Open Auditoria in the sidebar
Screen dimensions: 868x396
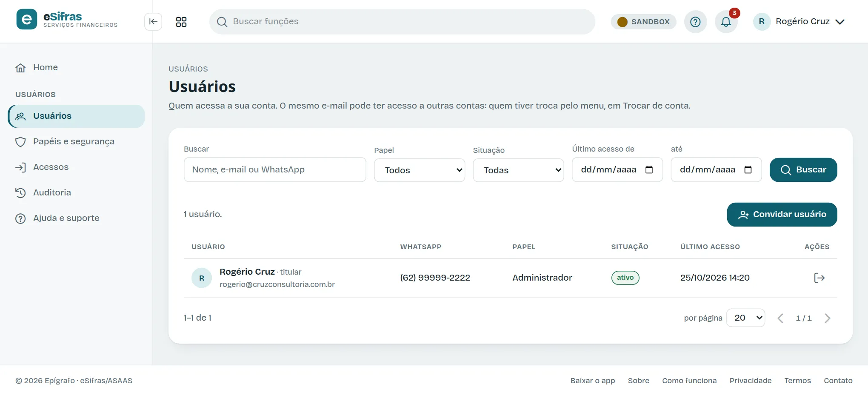(x=76, y=193)
